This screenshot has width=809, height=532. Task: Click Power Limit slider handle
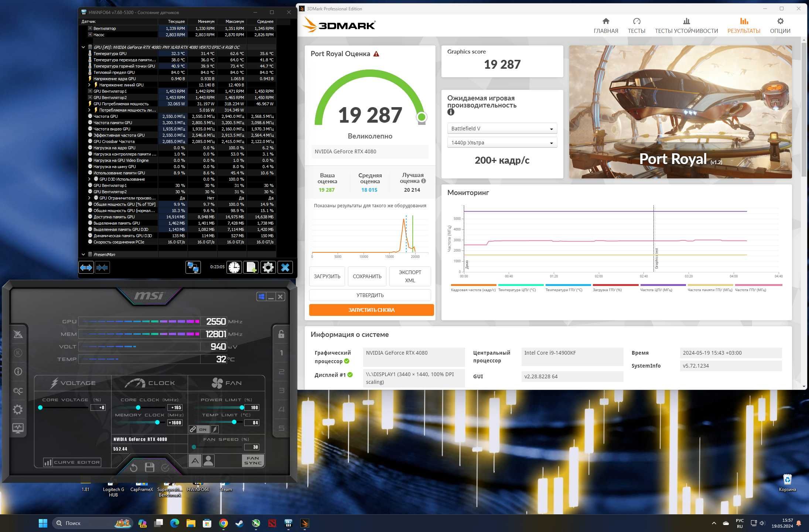242,407
